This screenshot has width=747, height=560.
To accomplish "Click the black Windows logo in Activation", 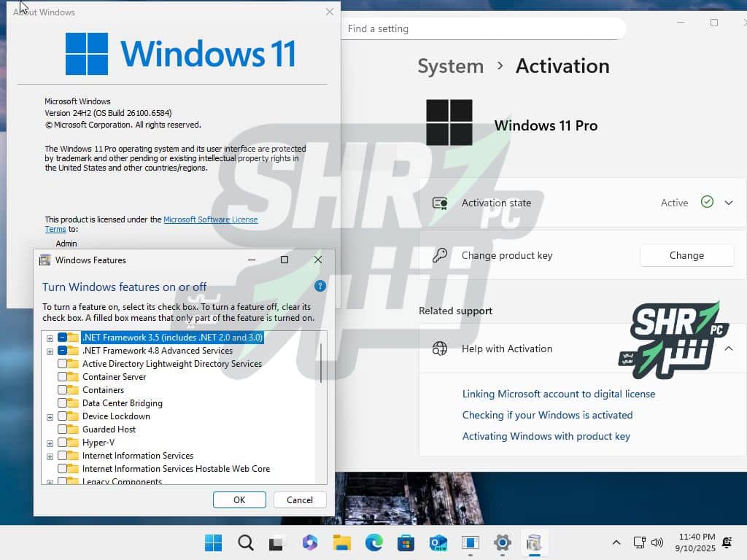I will pyautogui.click(x=449, y=122).
